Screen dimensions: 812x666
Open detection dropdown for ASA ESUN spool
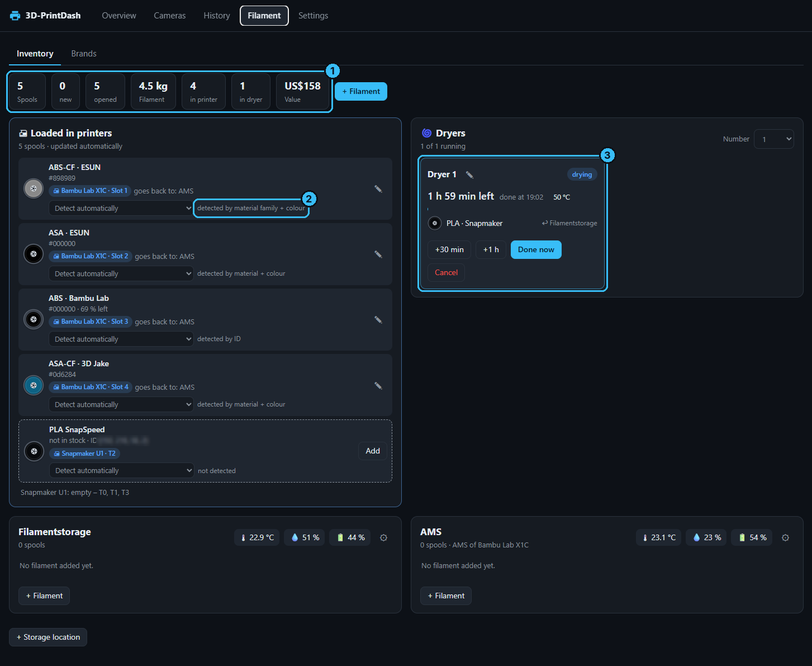[121, 273]
